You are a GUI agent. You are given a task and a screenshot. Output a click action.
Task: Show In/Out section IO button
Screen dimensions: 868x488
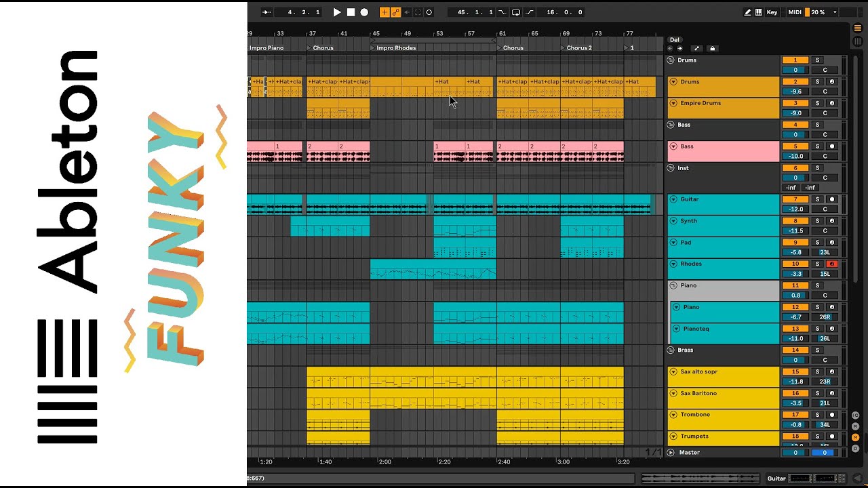[x=856, y=415]
